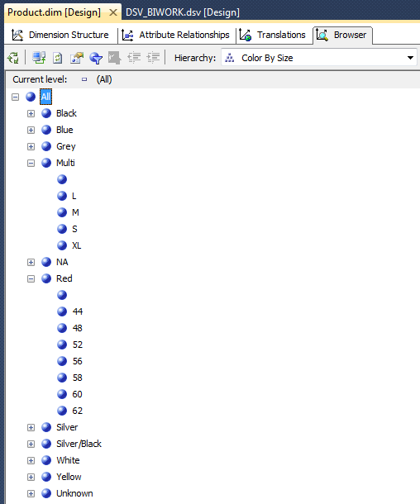The image size is (420, 504).
Task: Select size 58 under Red
Action: [78, 378]
